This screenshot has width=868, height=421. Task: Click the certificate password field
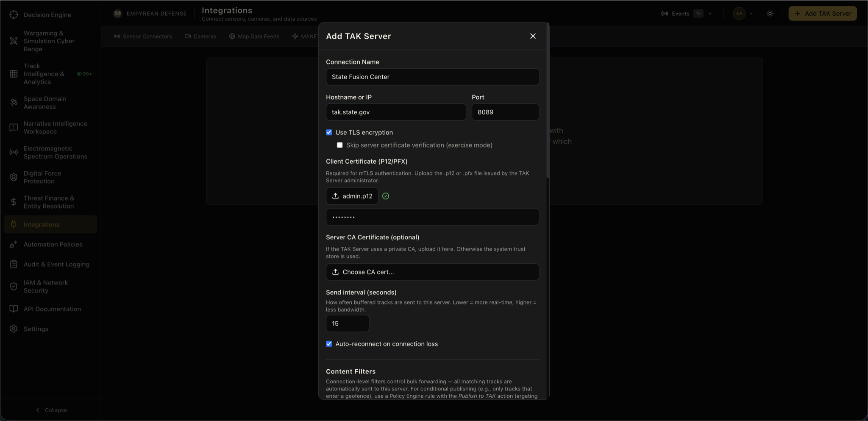pyautogui.click(x=432, y=217)
